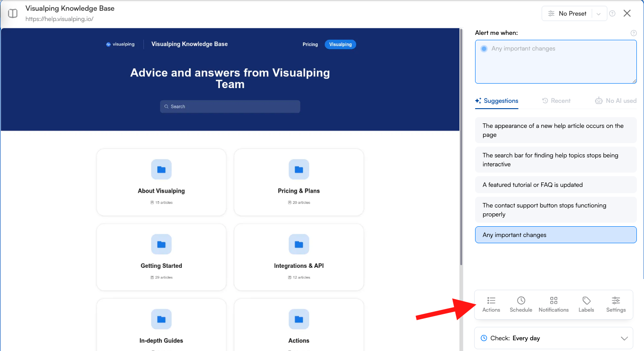Focus the Alert me when text area
This screenshot has width=644, height=351.
556,62
